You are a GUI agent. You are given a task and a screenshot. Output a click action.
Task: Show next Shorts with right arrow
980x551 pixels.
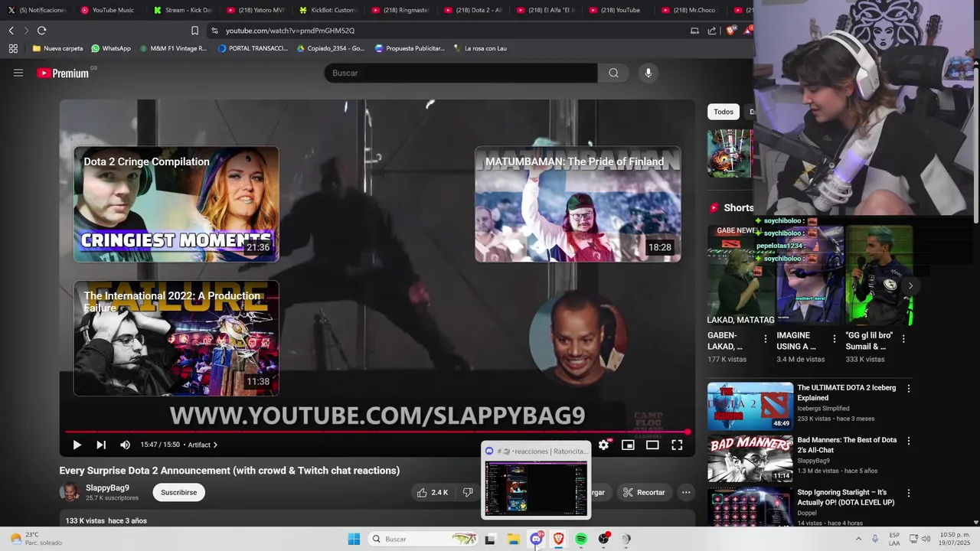[910, 285]
